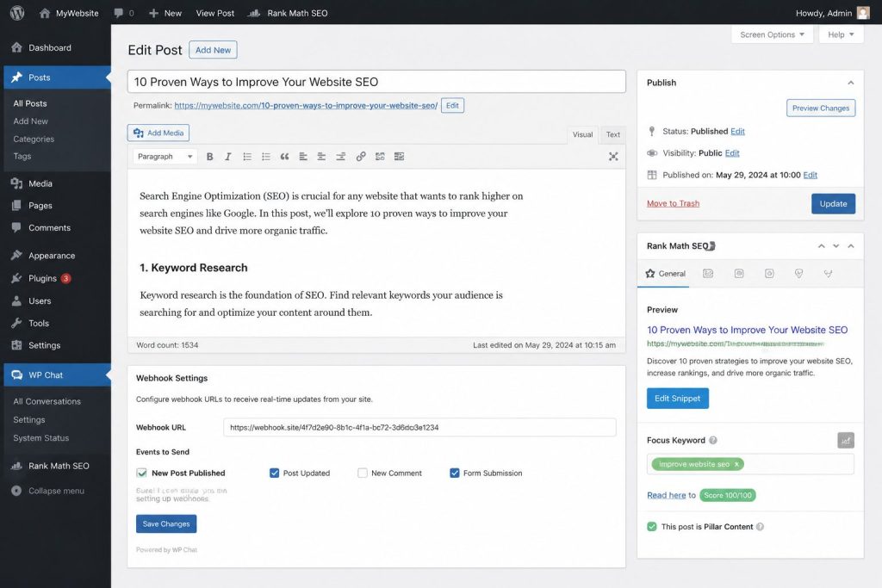The width and height of the screenshot is (882, 588).
Task: Preview Changes for the post
Action: [821, 108]
